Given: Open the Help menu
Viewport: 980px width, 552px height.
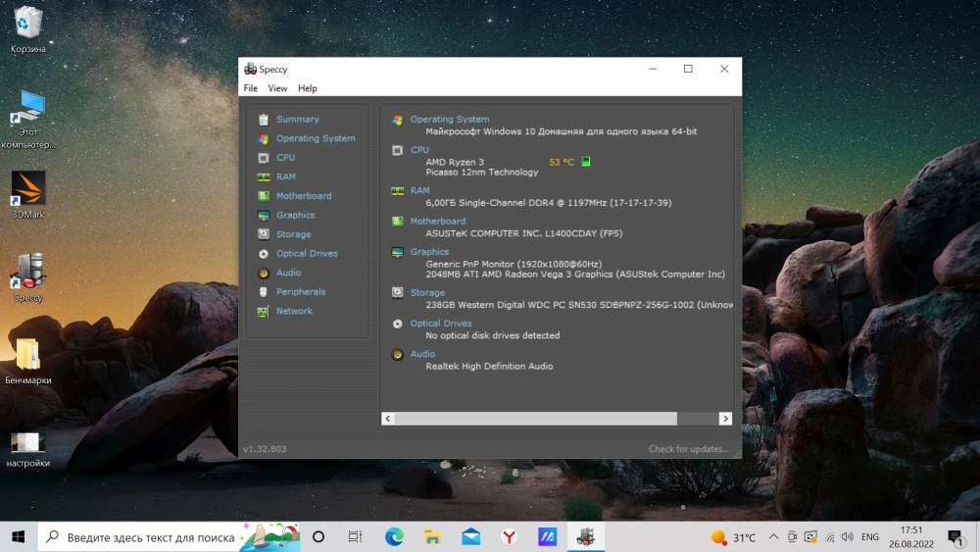Looking at the screenshot, I should pos(308,88).
